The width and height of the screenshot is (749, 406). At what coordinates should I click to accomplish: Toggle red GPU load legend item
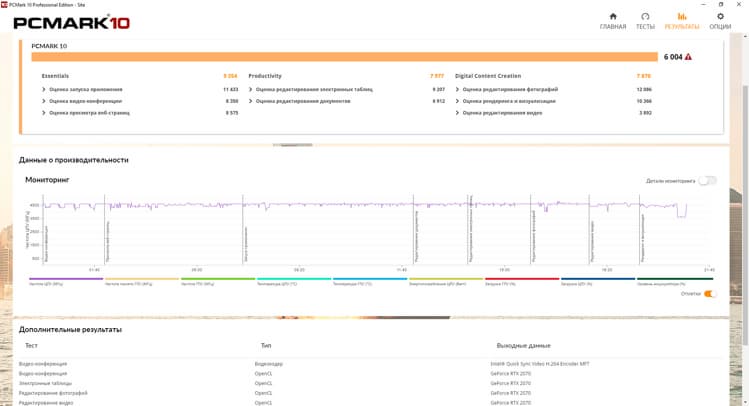point(522,281)
